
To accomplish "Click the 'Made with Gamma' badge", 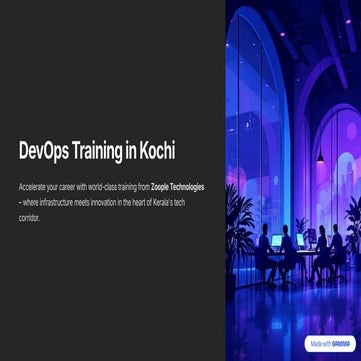I will (330, 344).
